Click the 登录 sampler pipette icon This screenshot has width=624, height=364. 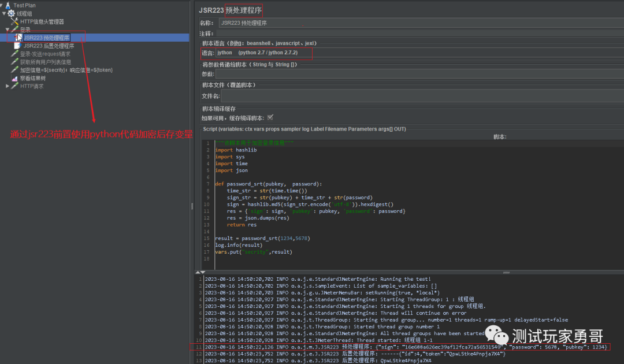(14, 29)
